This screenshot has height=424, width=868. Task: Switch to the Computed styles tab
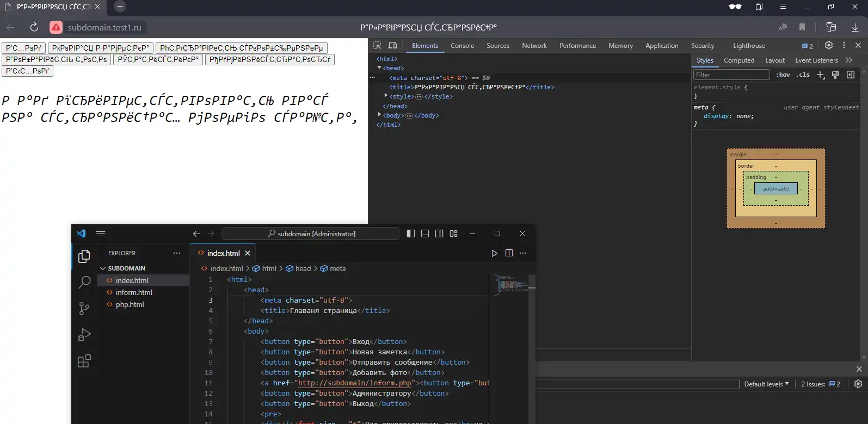pyautogui.click(x=738, y=60)
